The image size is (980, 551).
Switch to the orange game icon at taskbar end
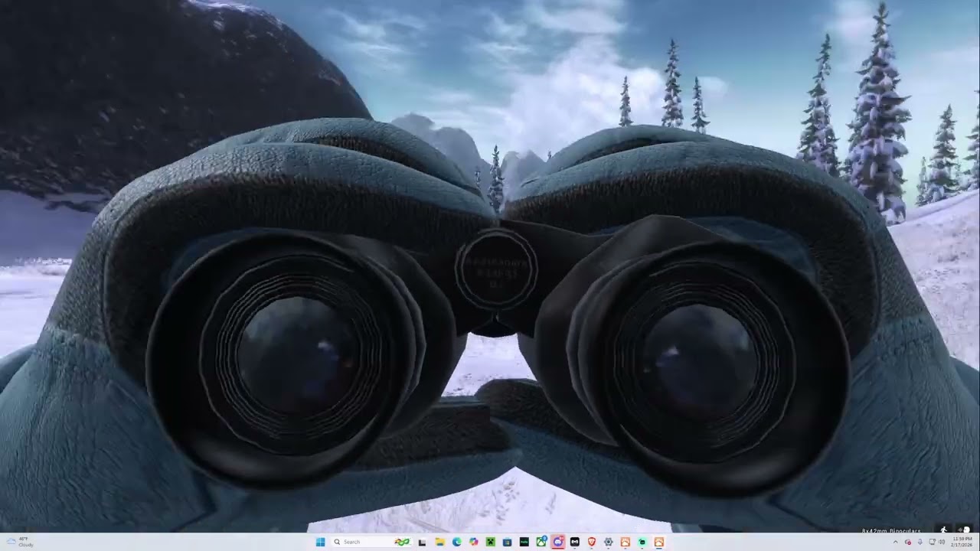click(x=659, y=542)
